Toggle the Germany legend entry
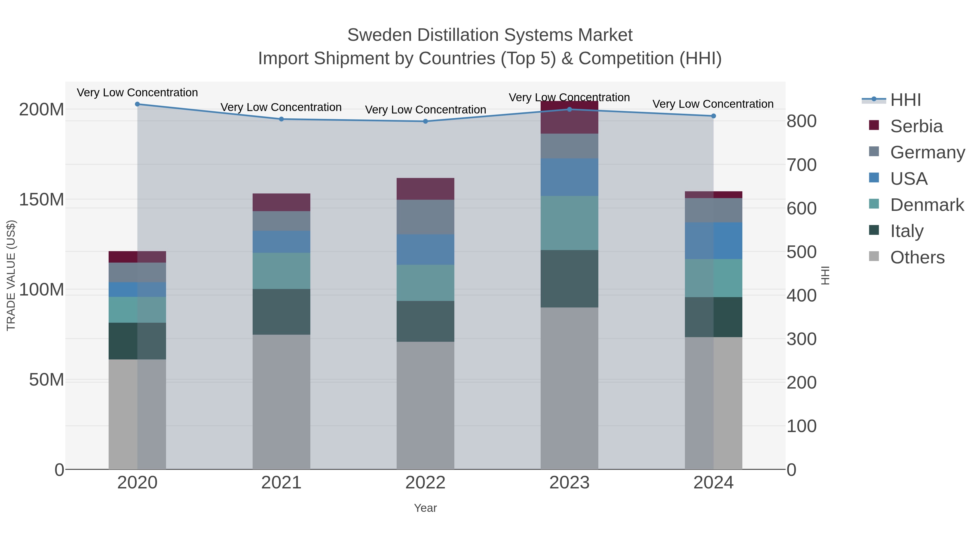Image resolution: width=980 pixels, height=551 pixels. [x=917, y=152]
